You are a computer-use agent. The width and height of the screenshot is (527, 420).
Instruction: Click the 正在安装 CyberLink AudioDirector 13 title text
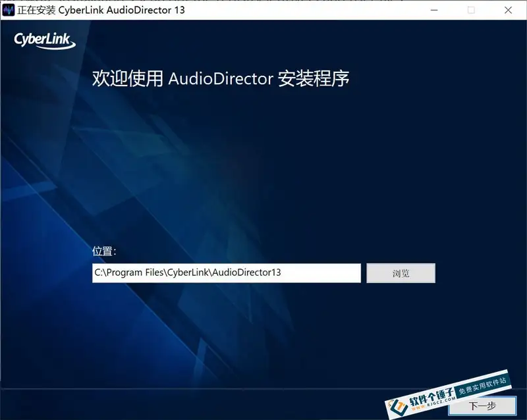99,9
